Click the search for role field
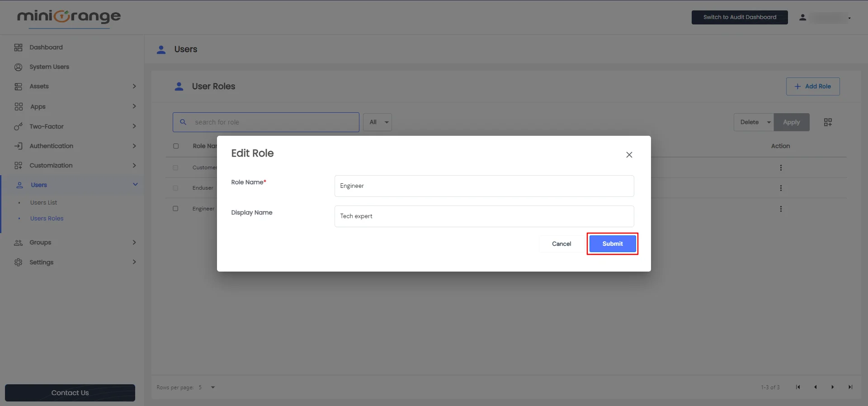 [x=266, y=122]
